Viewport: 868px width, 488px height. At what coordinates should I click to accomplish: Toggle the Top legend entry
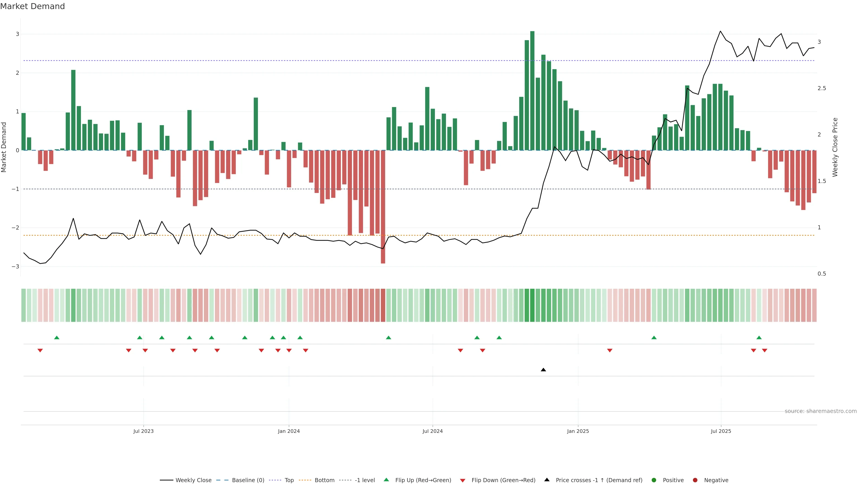(x=289, y=480)
